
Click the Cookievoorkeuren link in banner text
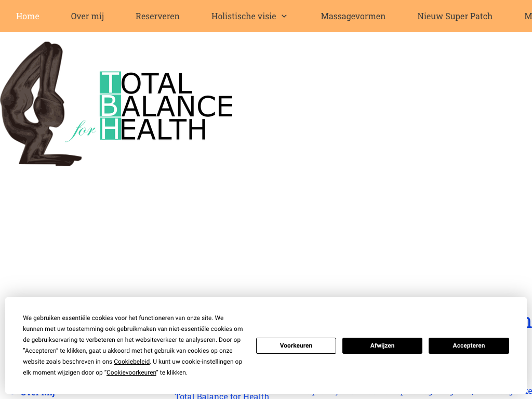click(131, 373)
